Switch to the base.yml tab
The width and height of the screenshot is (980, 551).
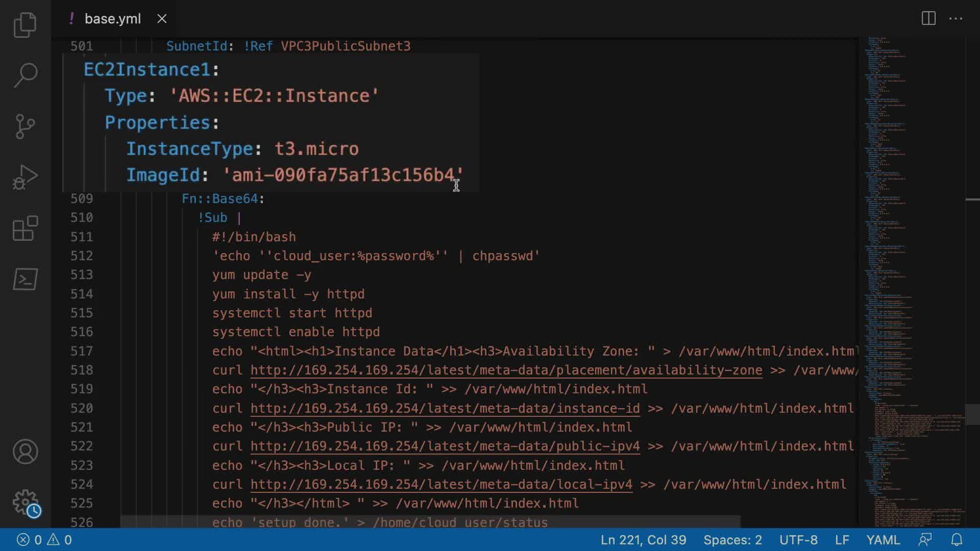[112, 19]
